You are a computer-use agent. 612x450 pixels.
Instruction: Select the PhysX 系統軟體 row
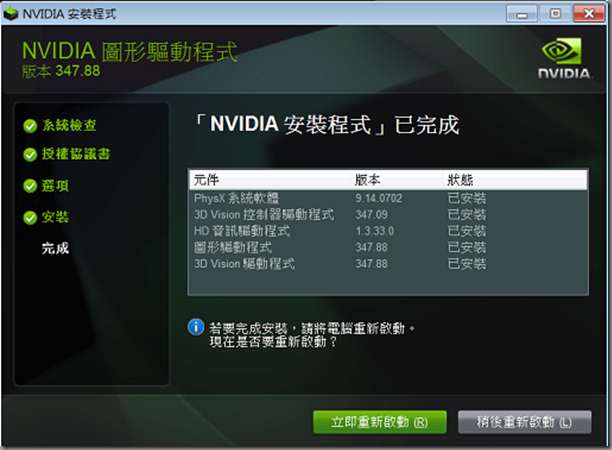click(388, 198)
